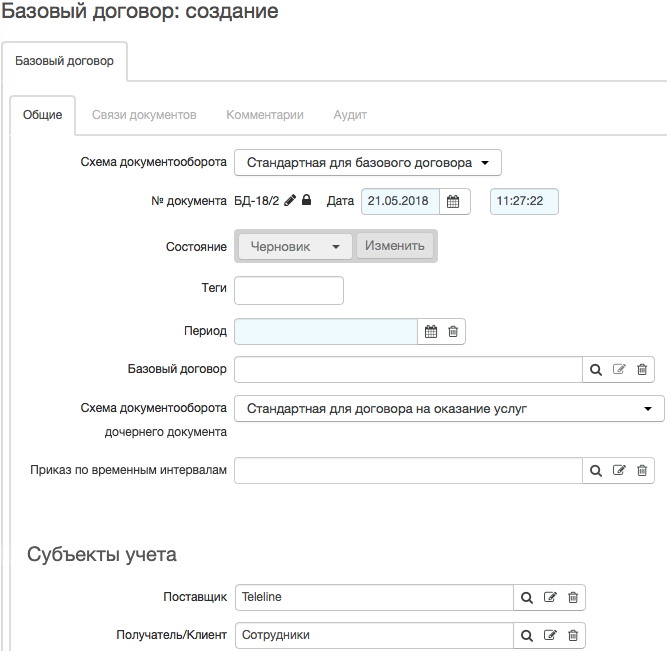
Task: Open the Аудит tab
Action: click(x=350, y=115)
